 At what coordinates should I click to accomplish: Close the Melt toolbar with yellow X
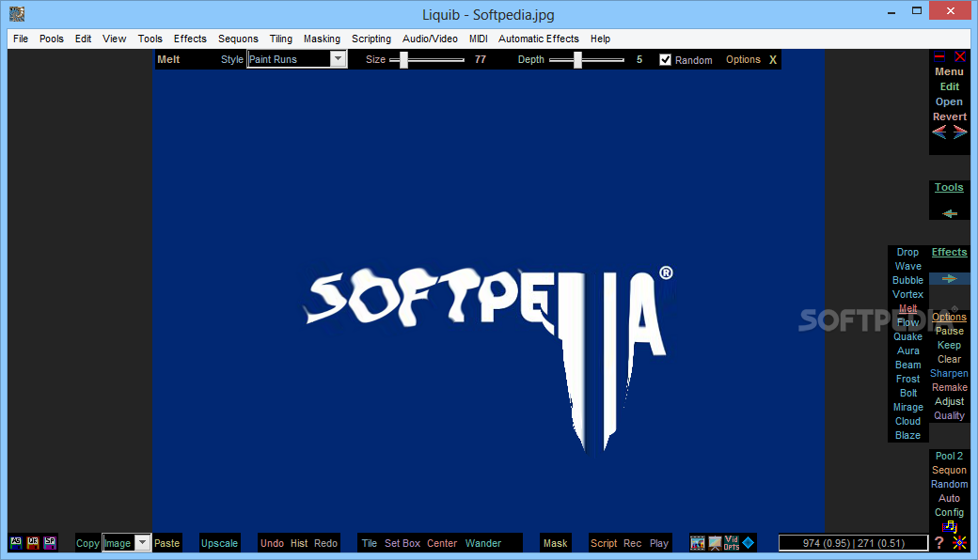(773, 60)
